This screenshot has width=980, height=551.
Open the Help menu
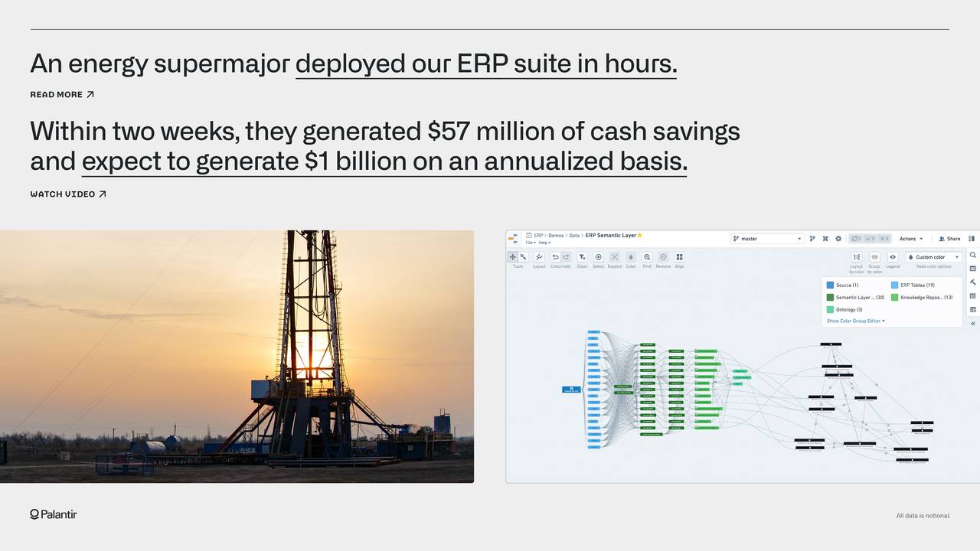(x=544, y=243)
